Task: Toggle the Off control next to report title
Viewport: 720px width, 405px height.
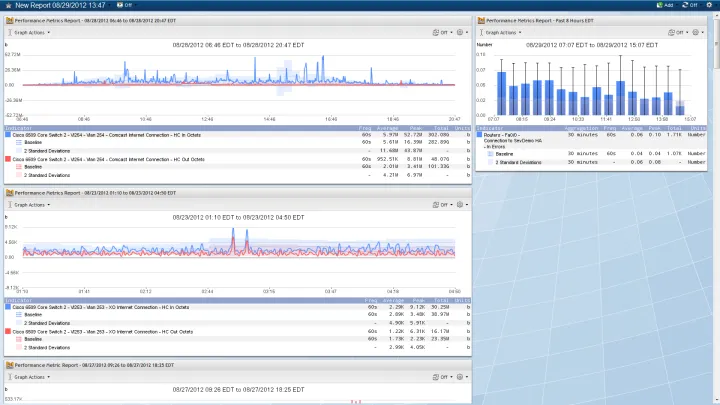Action: click(x=126, y=5)
